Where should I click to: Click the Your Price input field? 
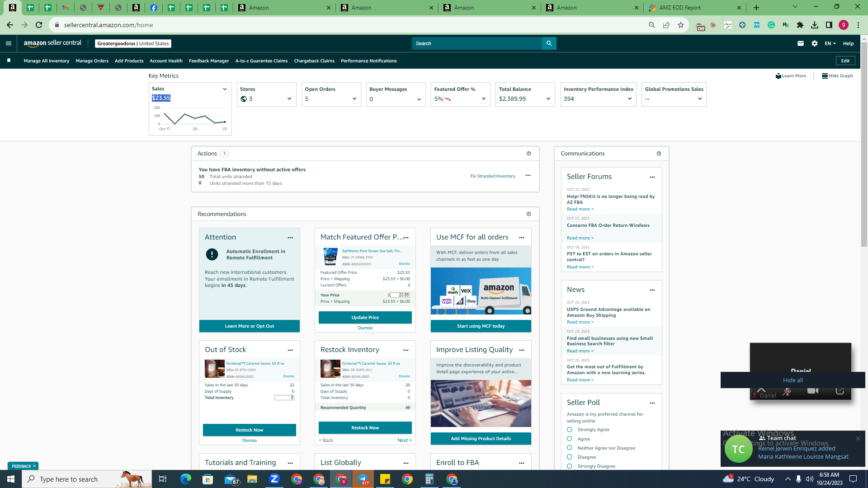point(400,295)
